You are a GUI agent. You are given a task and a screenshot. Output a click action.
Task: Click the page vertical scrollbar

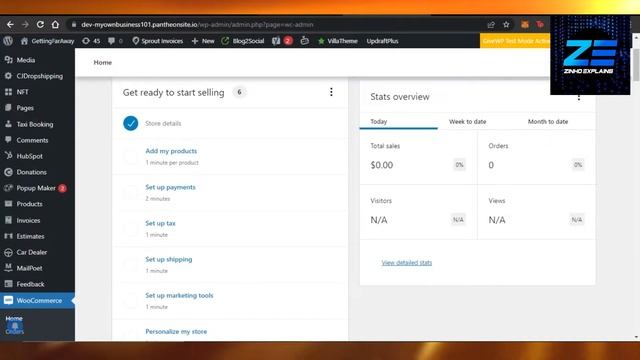coord(636,64)
